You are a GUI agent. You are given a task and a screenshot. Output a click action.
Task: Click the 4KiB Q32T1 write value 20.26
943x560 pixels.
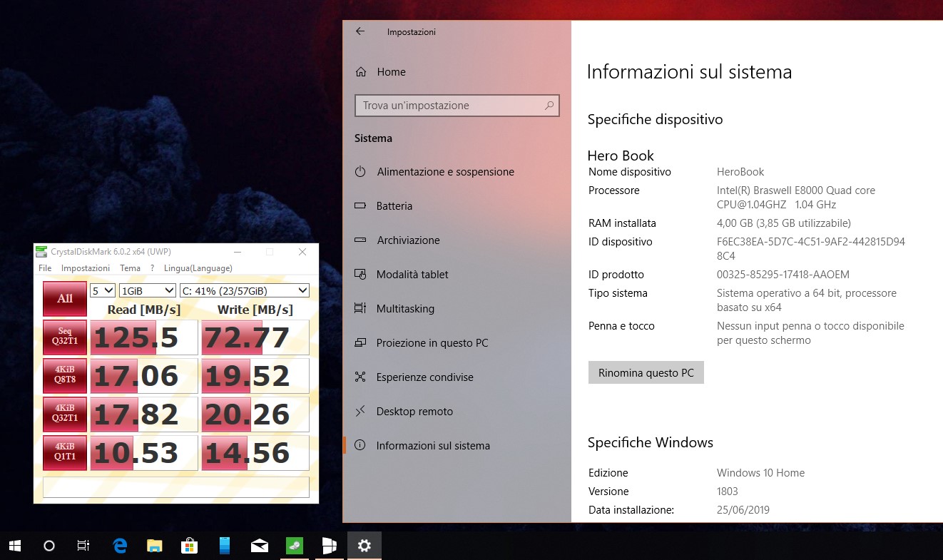click(x=255, y=414)
